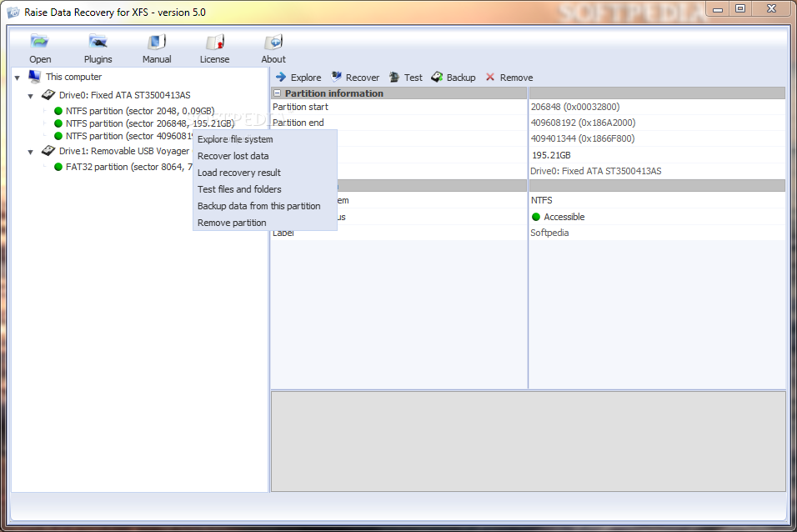Click the Remove button label

tap(516, 78)
